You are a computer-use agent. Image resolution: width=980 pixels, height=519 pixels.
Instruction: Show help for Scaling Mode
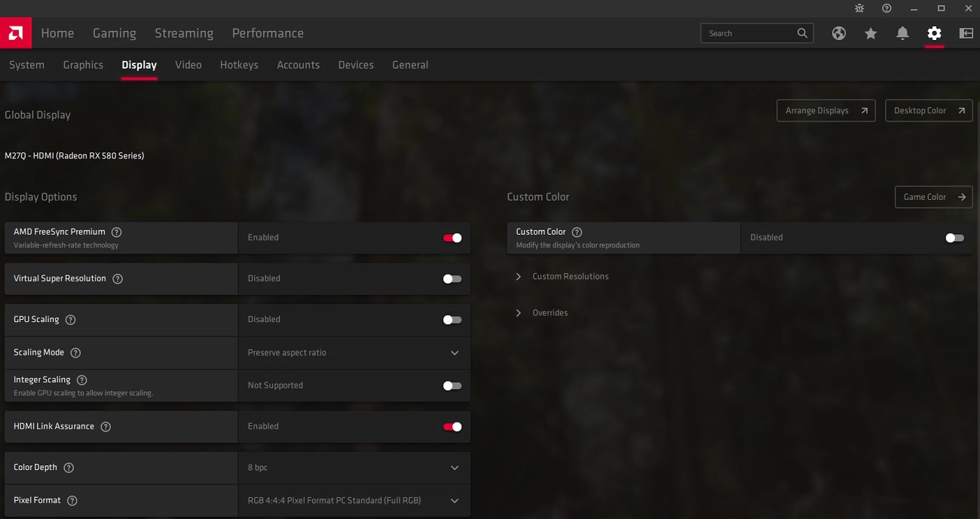click(75, 352)
